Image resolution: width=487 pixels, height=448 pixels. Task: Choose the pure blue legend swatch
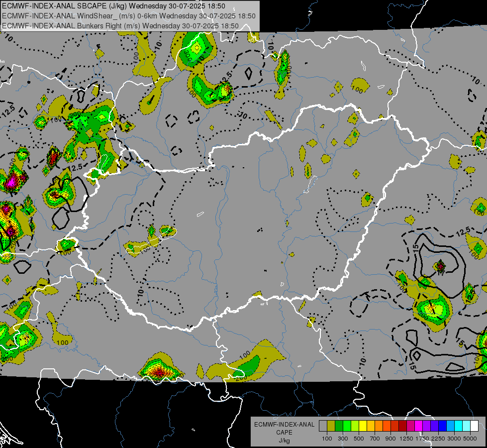click(x=442, y=426)
